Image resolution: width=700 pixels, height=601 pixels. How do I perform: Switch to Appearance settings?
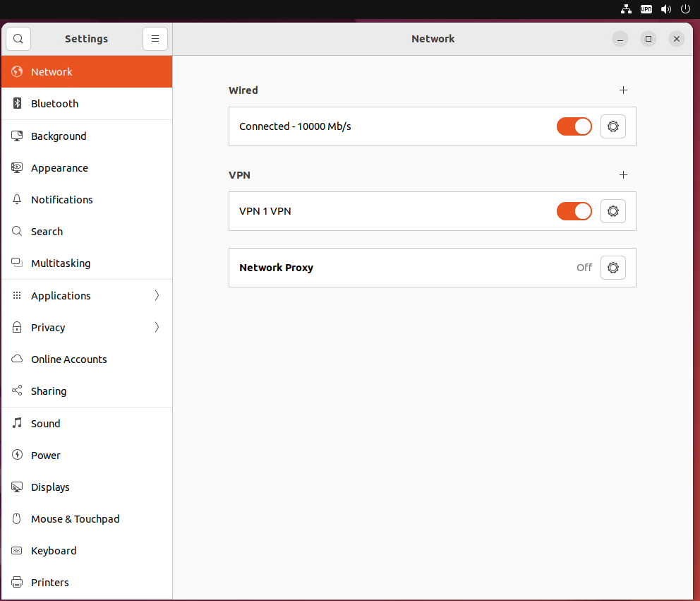tap(87, 167)
